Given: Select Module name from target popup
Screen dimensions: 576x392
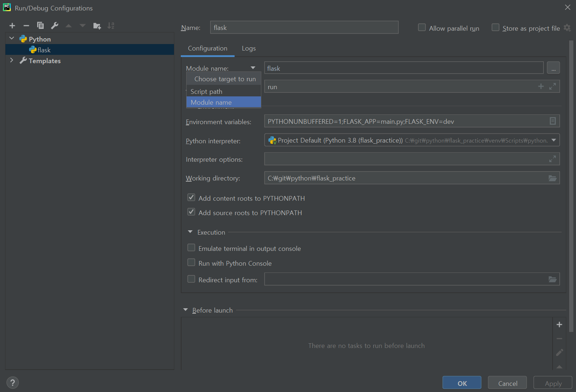Looking at the screenshot, I should [x=224, y=102].
